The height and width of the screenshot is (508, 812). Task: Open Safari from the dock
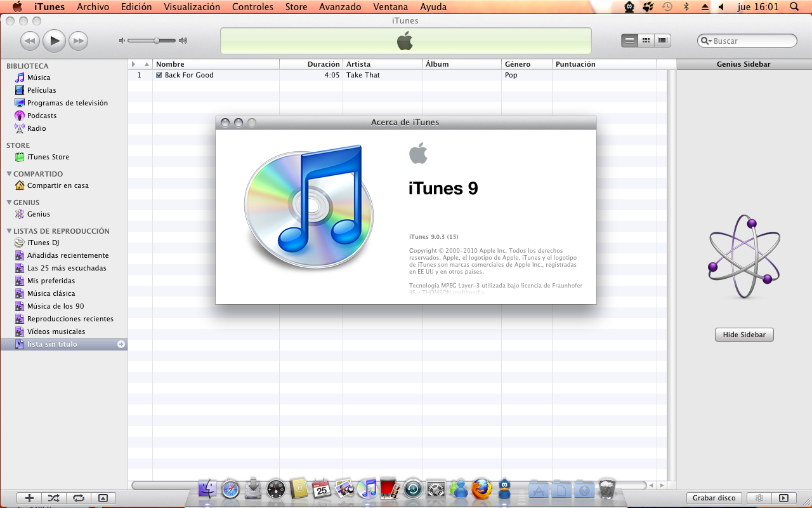230,489
